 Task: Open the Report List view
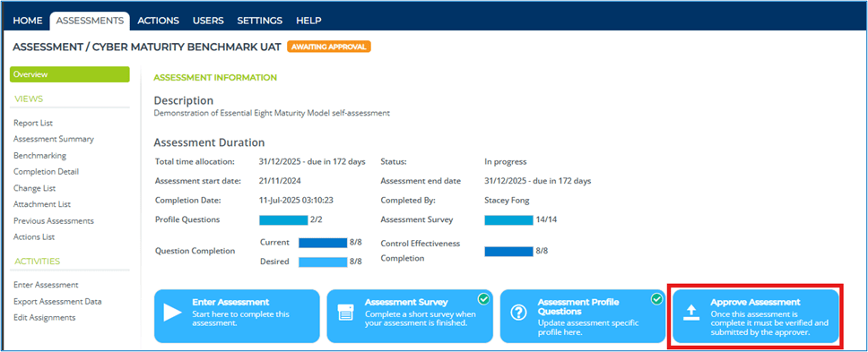33,124
